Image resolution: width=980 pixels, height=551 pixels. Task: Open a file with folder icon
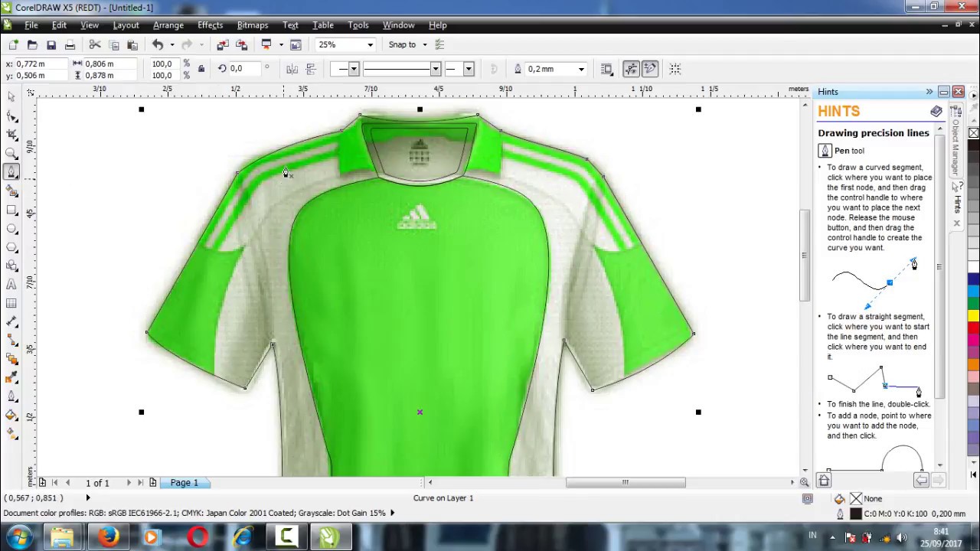click(x=32, y=45)
